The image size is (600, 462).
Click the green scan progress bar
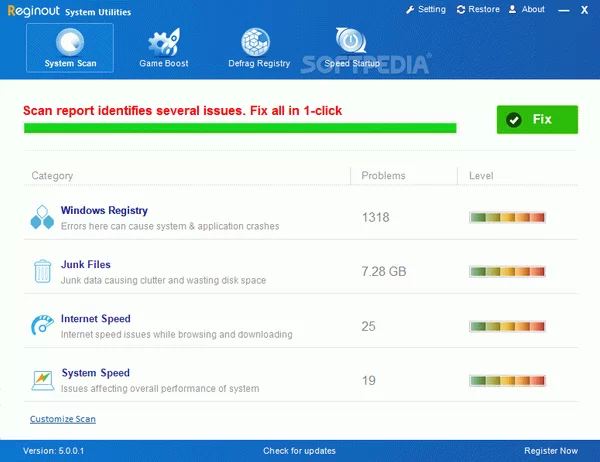click(x=240, y=128)
